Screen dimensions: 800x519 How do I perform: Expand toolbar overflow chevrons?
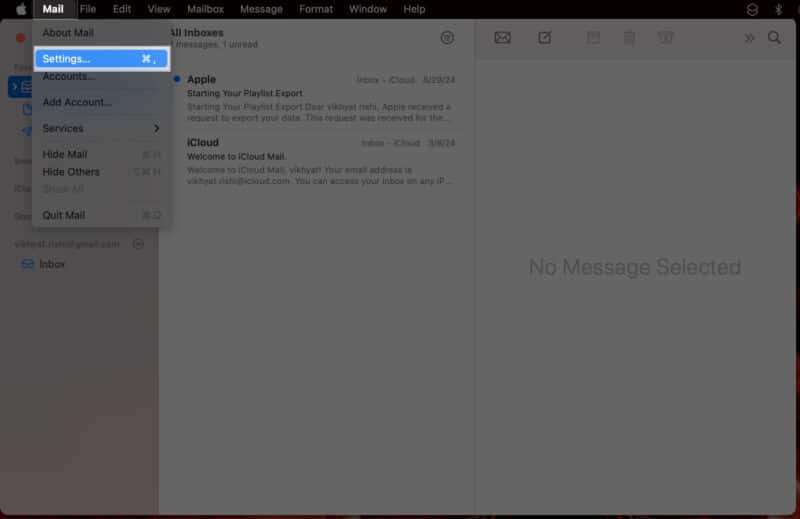[749, 38]
